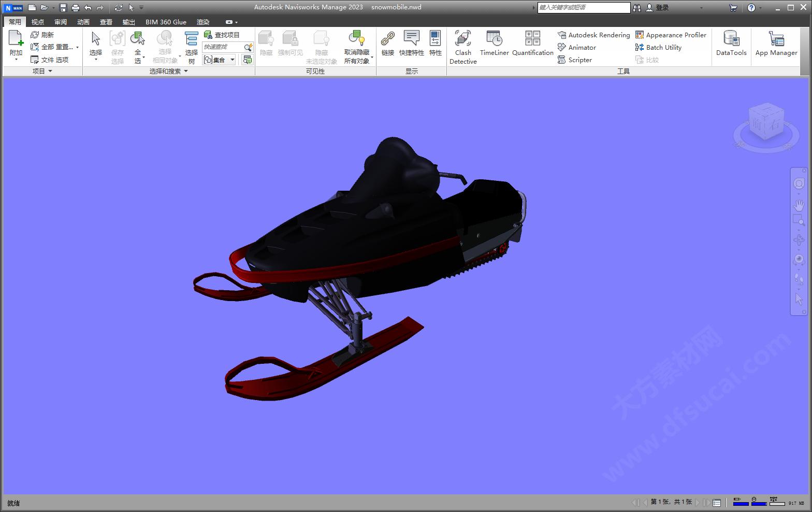Open the Manage Sets icon beside 集合
Screen dimensions: 812x512
pyautogui.click(x=248, y=60)
